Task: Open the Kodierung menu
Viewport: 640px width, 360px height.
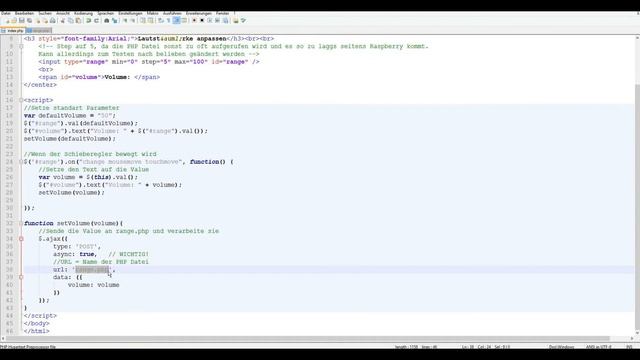Action: pyautogui.click(x=83, y=13)
